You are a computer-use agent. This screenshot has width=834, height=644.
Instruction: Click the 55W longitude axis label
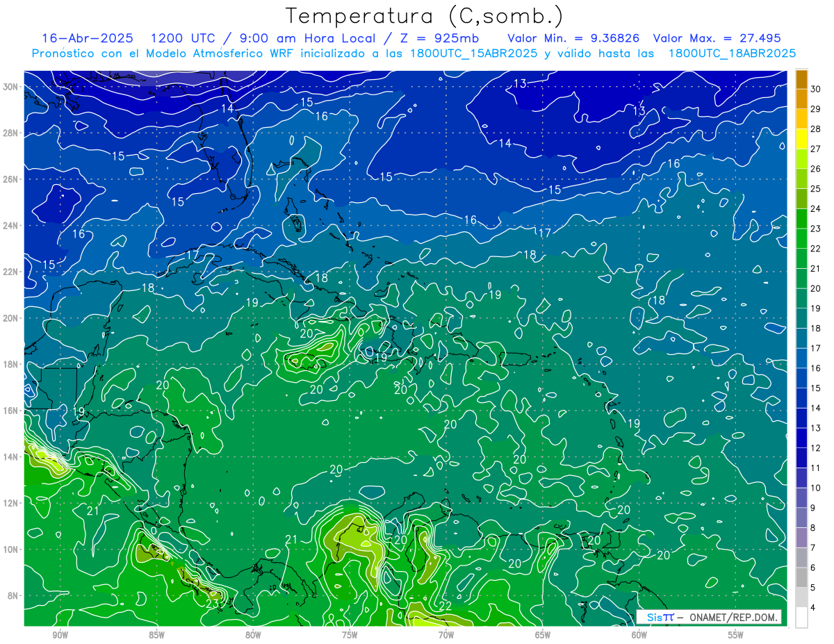[736, 634]
